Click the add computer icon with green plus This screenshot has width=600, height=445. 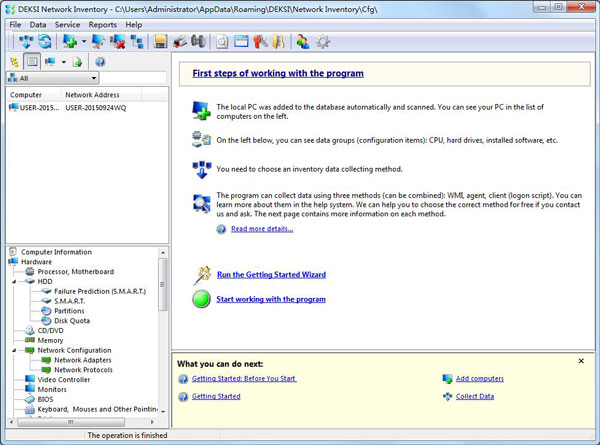coord(70,41)
